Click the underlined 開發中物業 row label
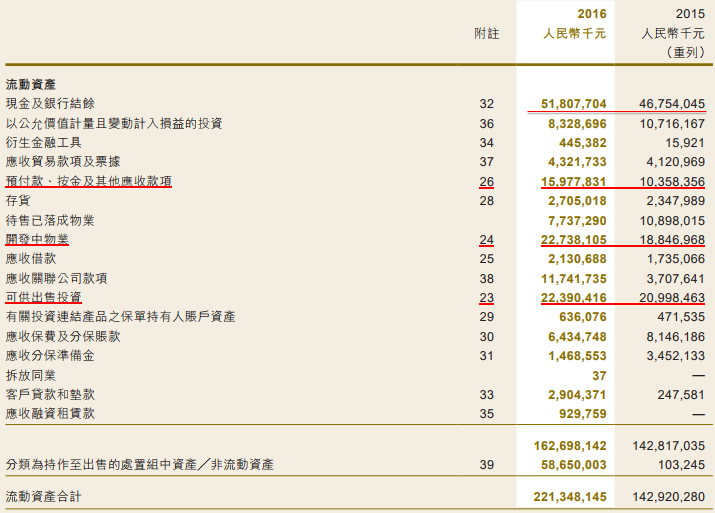This screenshot has height=513, width=715. coord(37,240)
